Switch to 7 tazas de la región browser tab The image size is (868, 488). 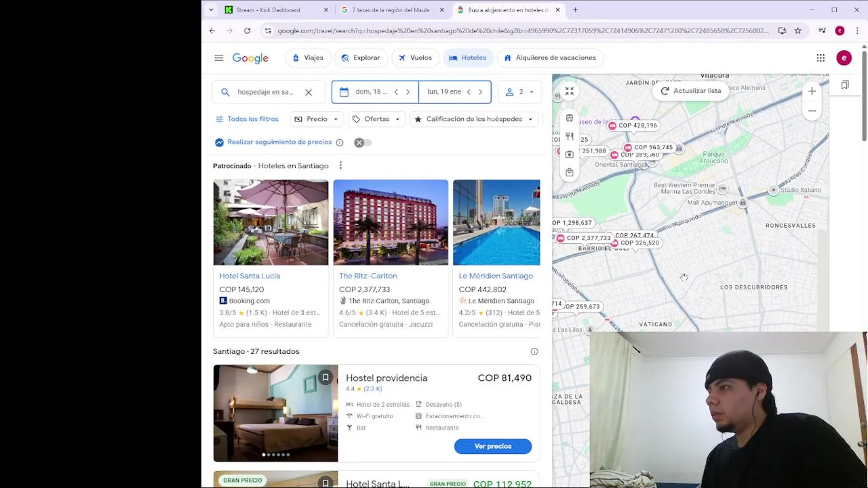391,10
